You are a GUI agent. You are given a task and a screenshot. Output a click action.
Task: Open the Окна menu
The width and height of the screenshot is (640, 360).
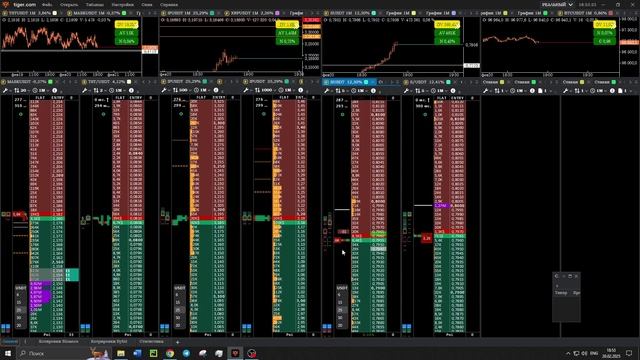click(147, 4)
